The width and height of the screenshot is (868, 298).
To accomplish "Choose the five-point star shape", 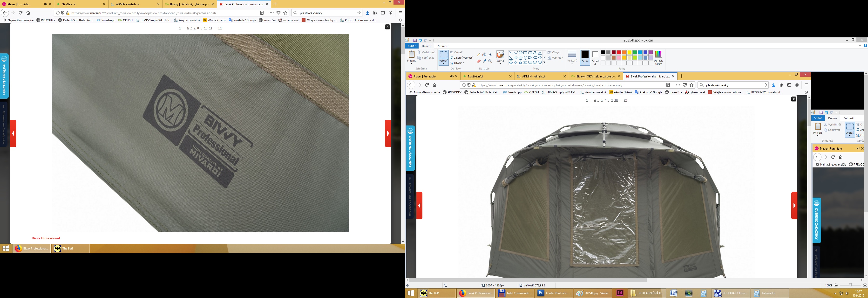I will click(521, 62).
